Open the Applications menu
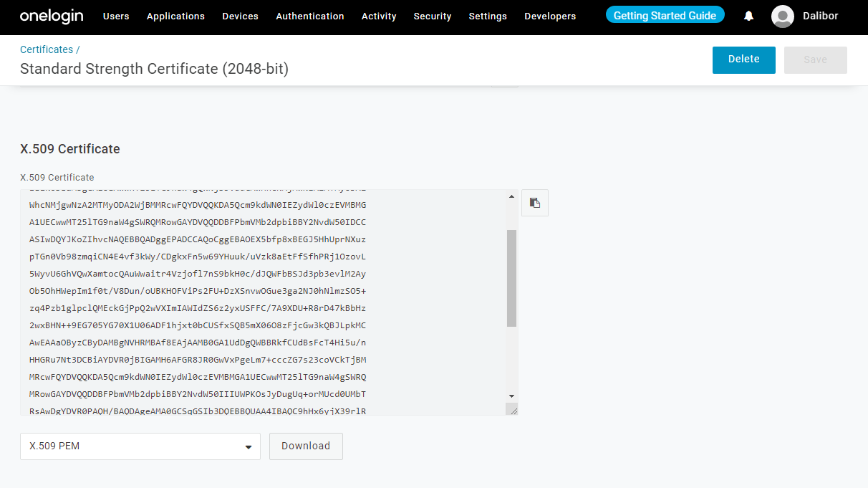Viewport: 868px width, 488px height. pos(175,16)
